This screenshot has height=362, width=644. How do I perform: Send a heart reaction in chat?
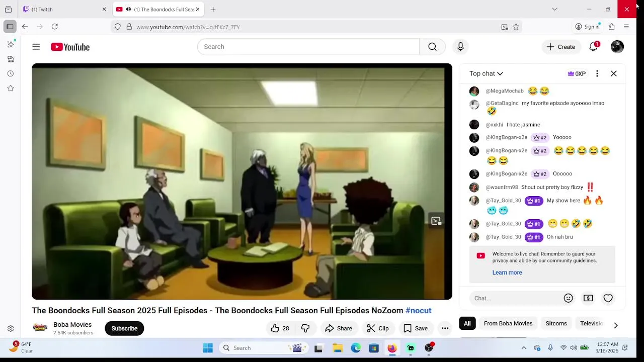point(608,298)
